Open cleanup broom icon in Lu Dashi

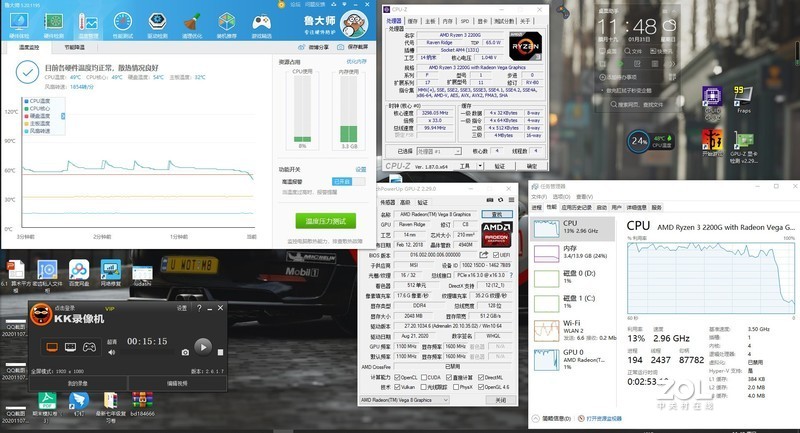pos(192,22)
